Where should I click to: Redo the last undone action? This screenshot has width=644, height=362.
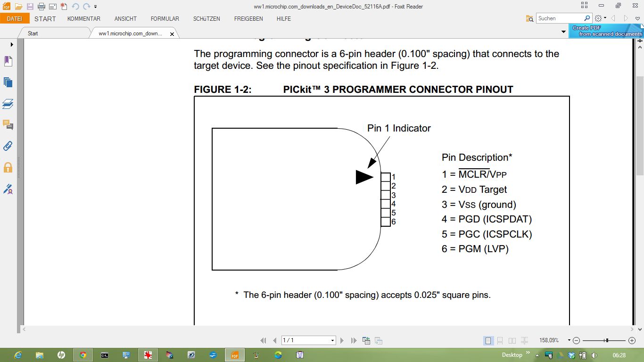click(x=86, y=7)
